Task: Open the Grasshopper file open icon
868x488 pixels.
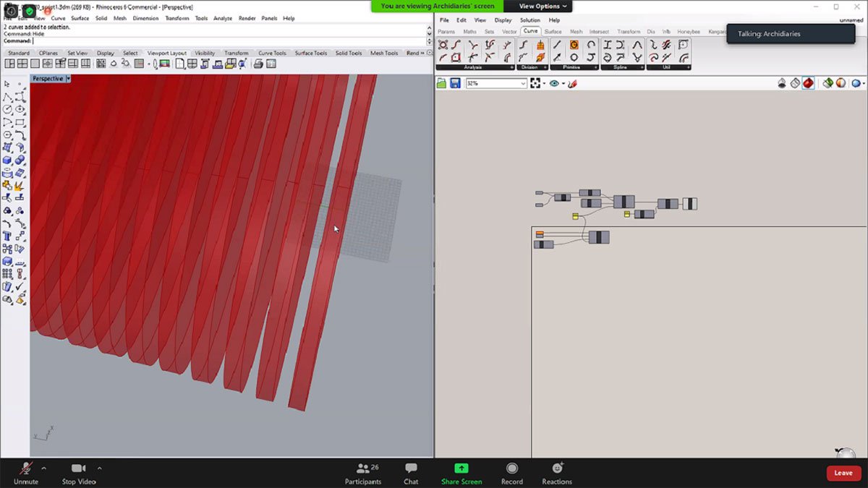Action: click(441, 83)
